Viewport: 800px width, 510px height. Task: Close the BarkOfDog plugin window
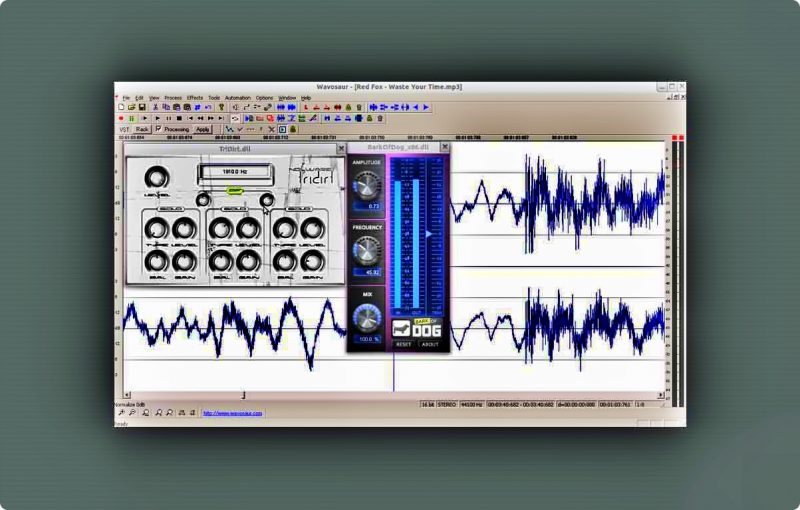pyautogui.click(x=445, y=147)
